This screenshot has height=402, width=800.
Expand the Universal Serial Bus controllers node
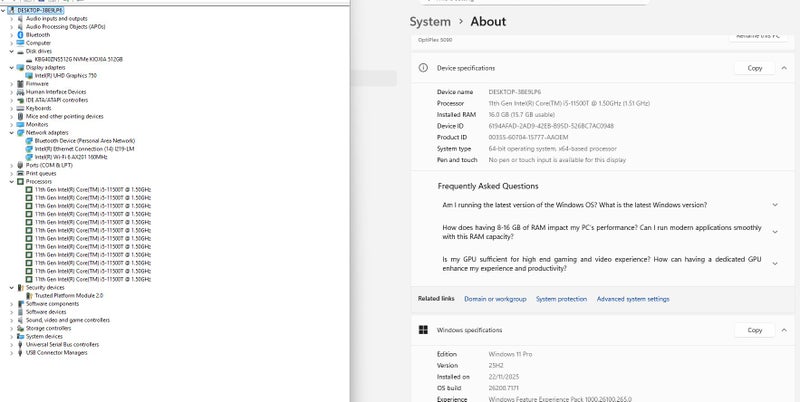(x=11, y=344)
